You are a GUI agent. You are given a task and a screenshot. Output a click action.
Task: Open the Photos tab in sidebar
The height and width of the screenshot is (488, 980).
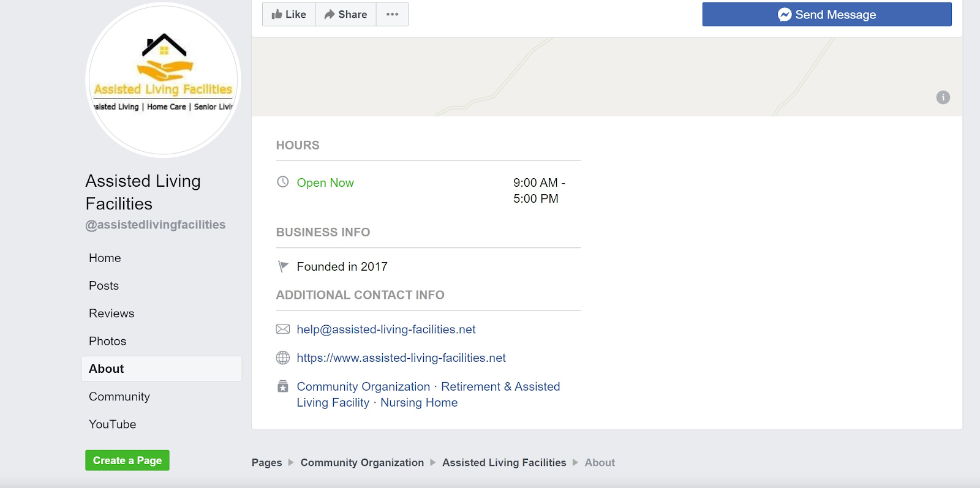tap(107, 341)
